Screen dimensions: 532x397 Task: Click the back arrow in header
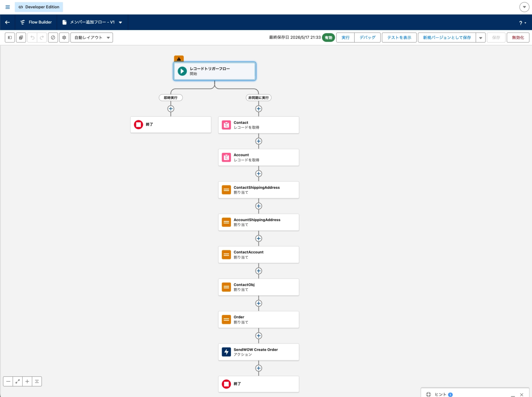click(7, 22)
